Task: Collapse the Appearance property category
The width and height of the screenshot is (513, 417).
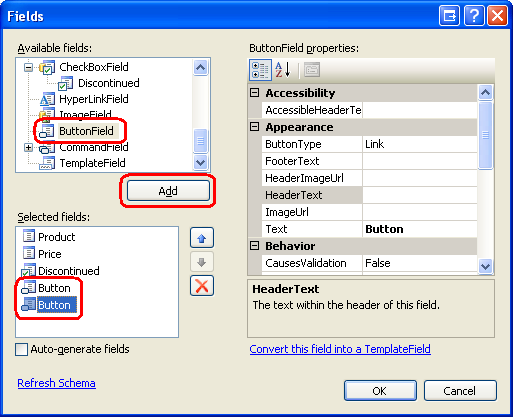Action: click(x=255, y=127)
